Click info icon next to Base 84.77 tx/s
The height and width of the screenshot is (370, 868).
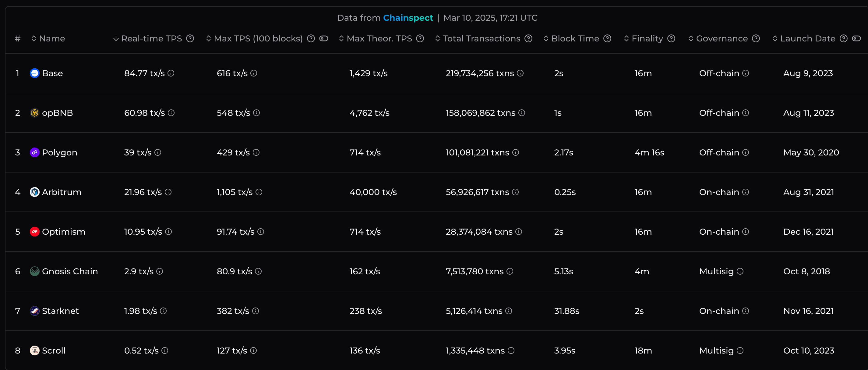coord(171,73)
